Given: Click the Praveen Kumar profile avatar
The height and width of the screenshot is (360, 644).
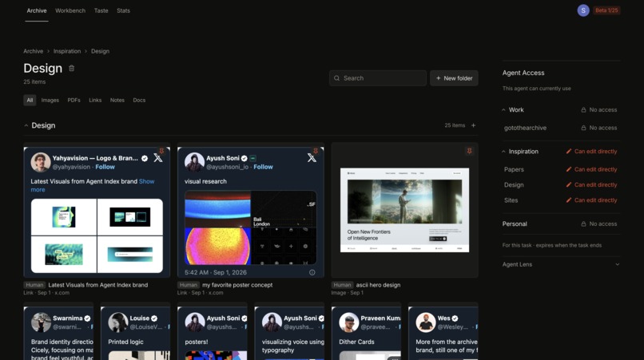Looking at the screenshot, I should click(348, 322).
